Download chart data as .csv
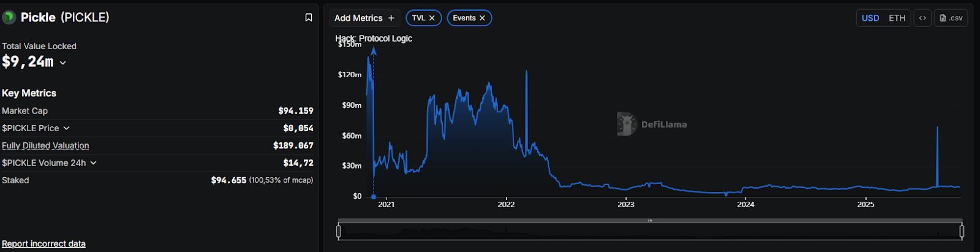 tap(951, 18)
